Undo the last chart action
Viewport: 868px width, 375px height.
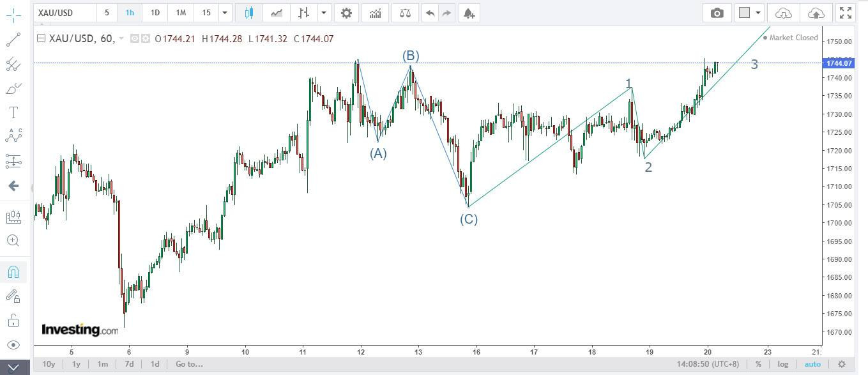[430, 13]
